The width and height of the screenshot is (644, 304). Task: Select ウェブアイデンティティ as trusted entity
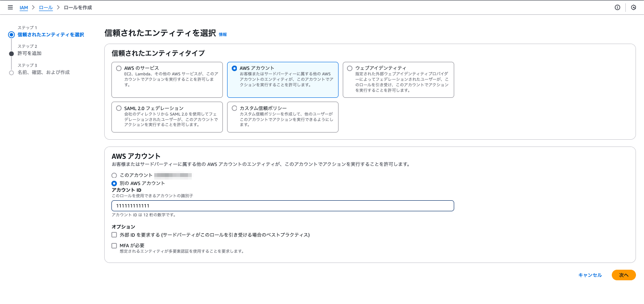coord(350,68)
